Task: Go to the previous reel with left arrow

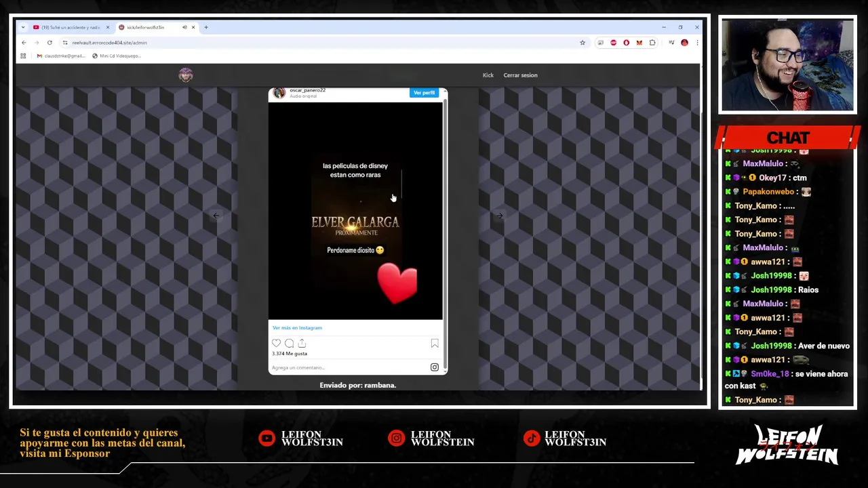Action: 216,216
